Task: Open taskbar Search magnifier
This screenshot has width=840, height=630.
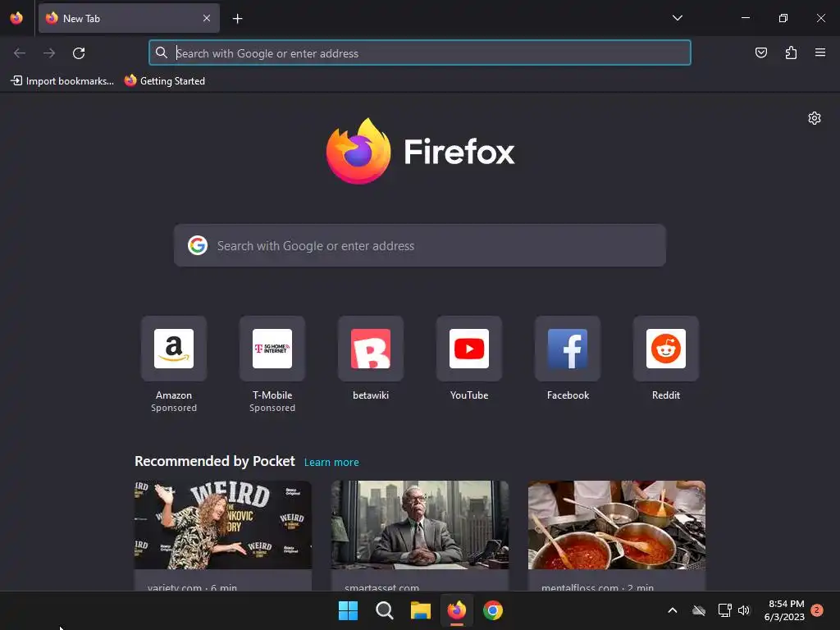Action: click(384, 610)
